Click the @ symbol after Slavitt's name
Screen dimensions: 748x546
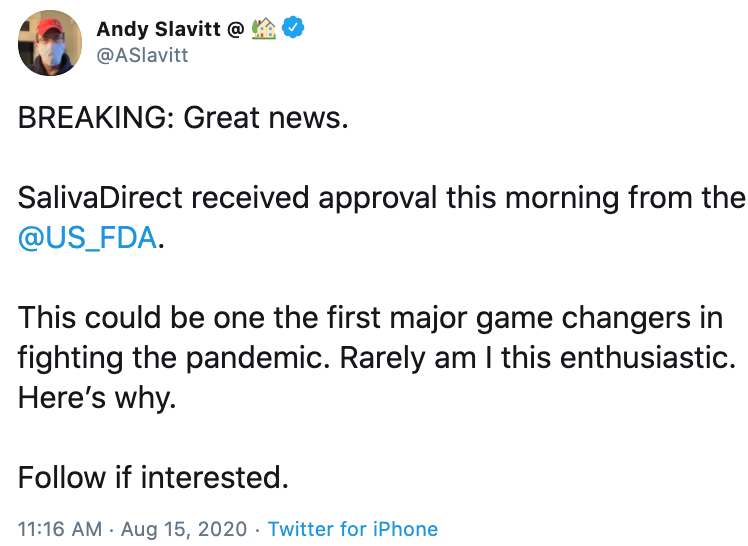236,30
